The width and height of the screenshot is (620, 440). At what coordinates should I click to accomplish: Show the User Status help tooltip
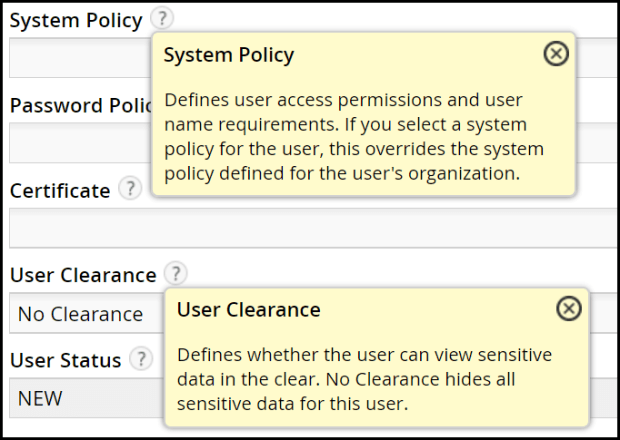pos(141,358)
